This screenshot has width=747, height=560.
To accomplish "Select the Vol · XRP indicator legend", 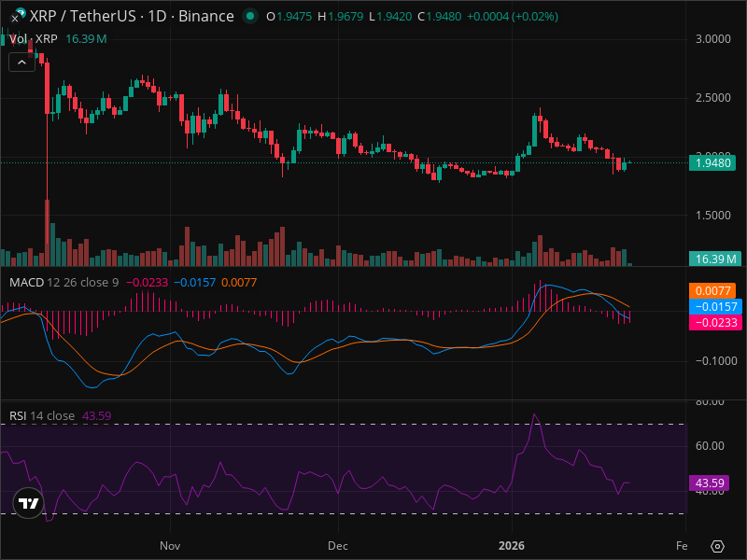I will (34, 39).
